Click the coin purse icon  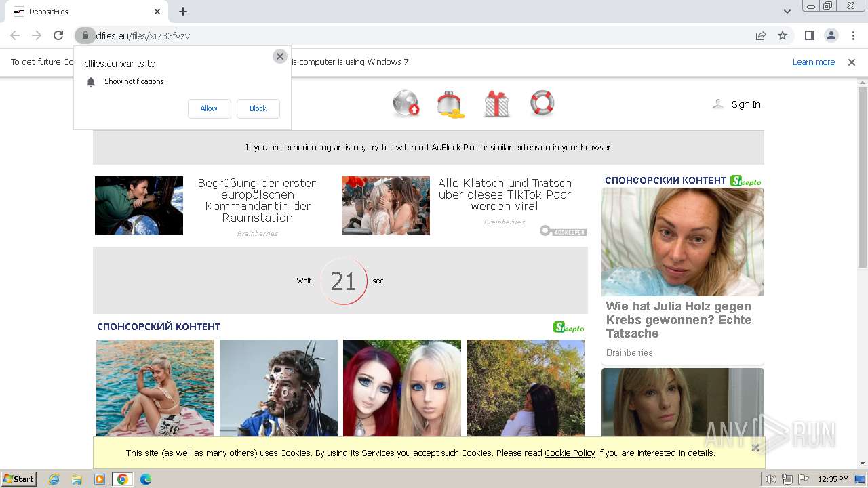(x=451, y=104)
